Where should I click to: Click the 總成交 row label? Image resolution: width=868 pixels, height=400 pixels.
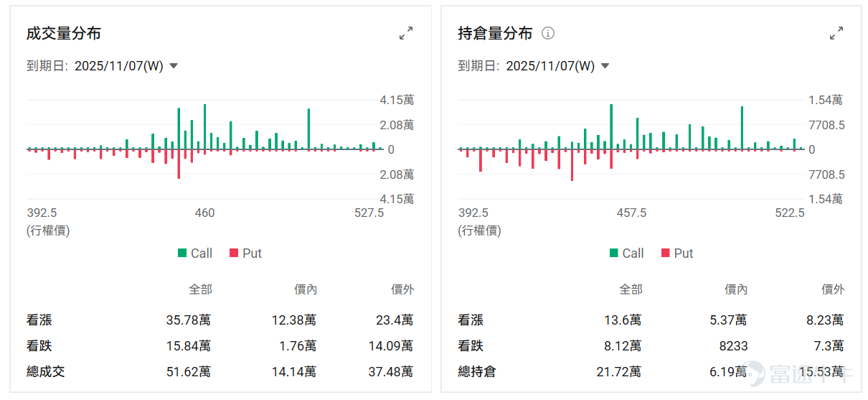coord(46,372)
